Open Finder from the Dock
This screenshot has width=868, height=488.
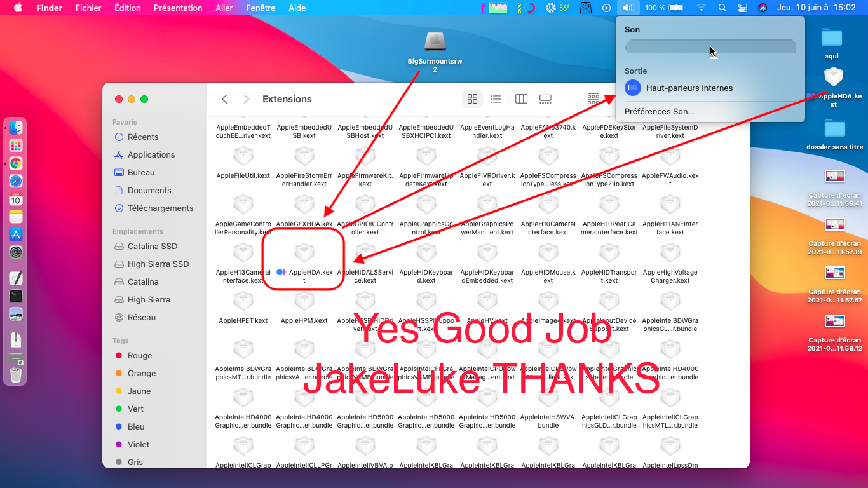(x=16, y=128)
